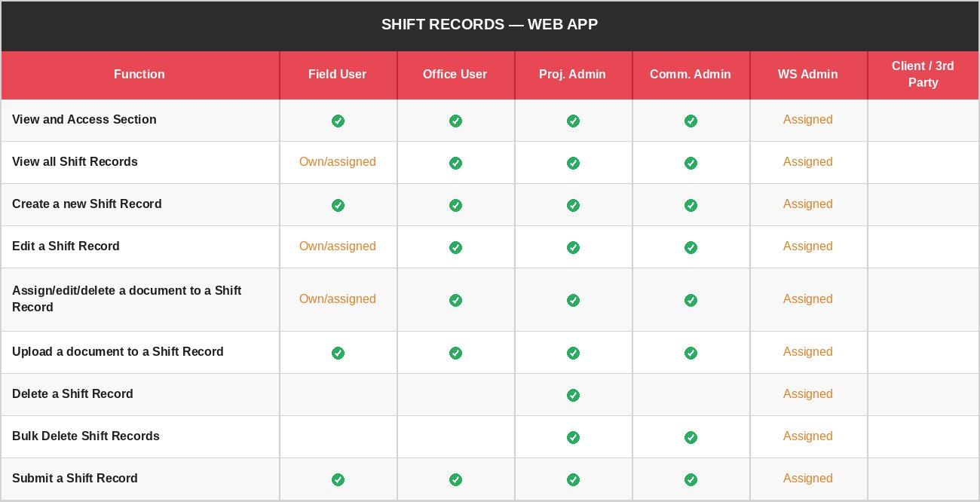This screenshot has width=980, height=502.
Task: Click Assigned text in Delete a Shift Record row
Action: (807, 393)
